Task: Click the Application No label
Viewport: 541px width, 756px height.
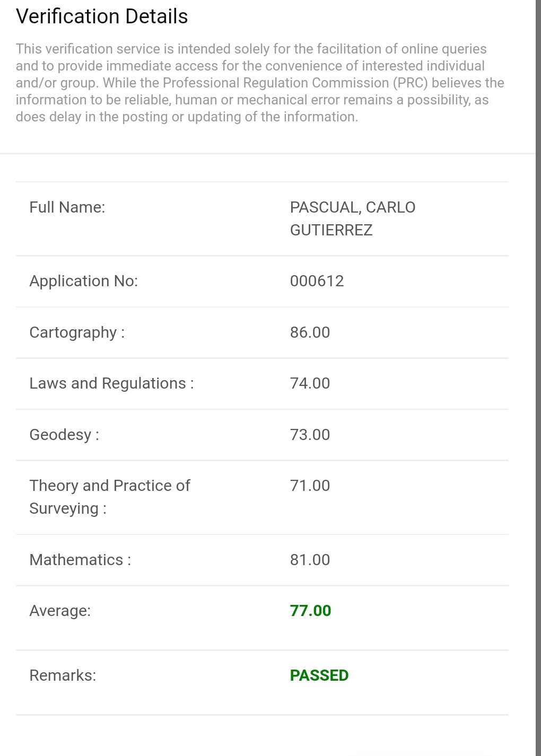Action: (84, 281)
